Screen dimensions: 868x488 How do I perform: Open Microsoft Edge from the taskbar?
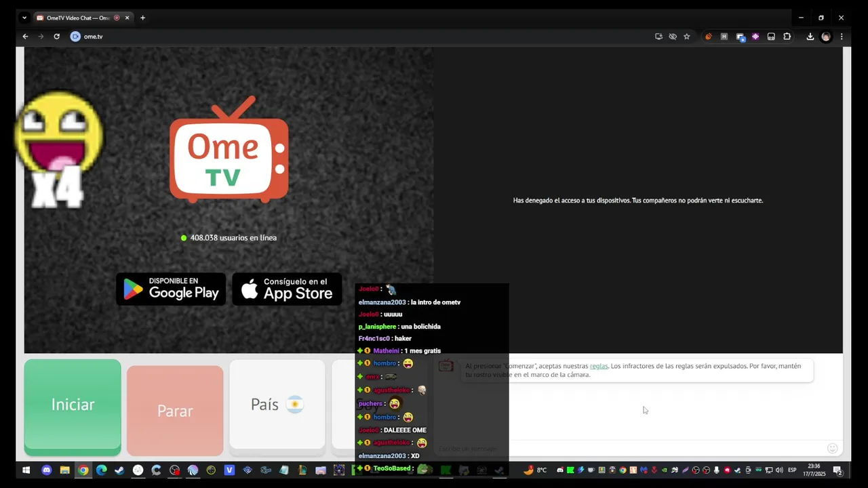[x=101, y=470]
